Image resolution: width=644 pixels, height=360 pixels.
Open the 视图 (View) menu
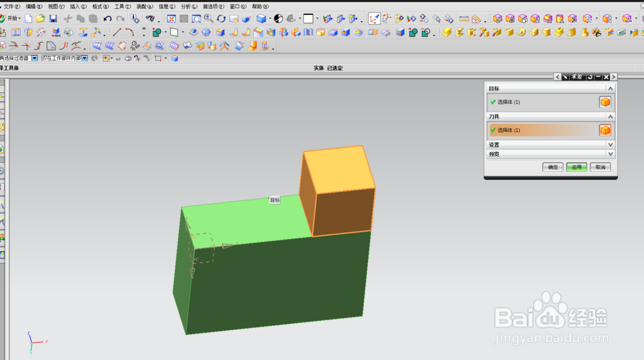(x=56, y=6)
